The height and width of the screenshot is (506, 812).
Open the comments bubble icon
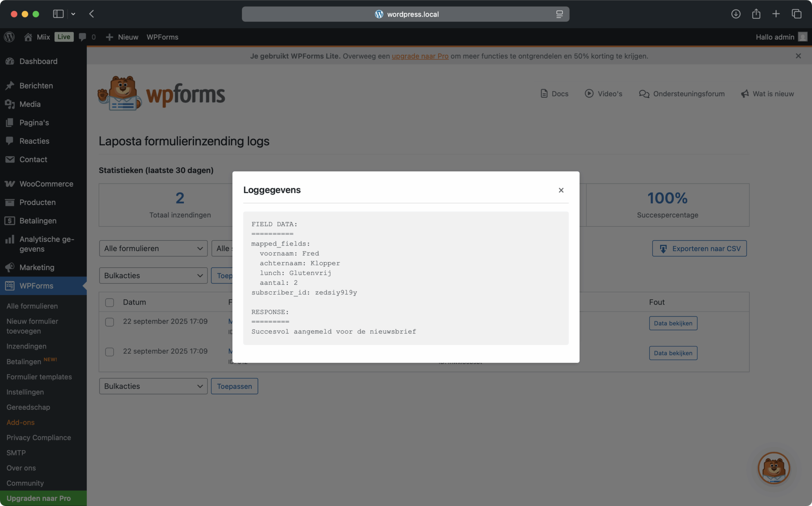[82, 37]
